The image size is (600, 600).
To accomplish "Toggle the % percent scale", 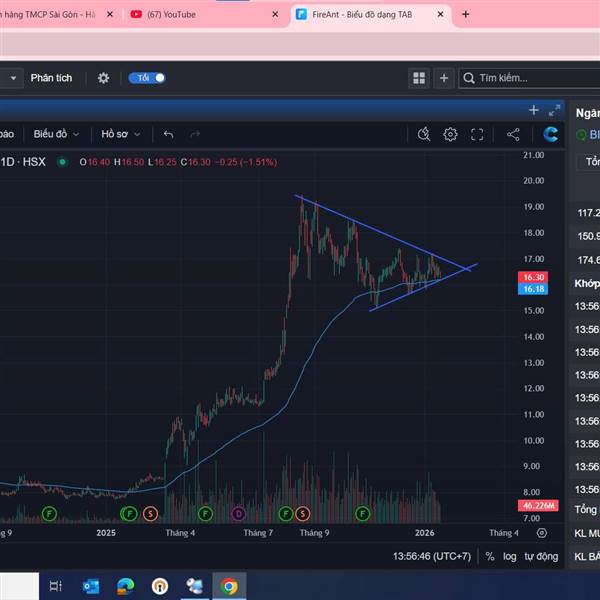I will click(490, 556).
